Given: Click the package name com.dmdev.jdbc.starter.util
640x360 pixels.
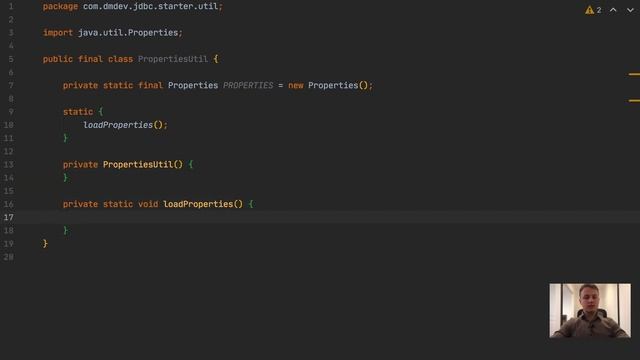Looking at the screenshot, I should tap(150, 7).
